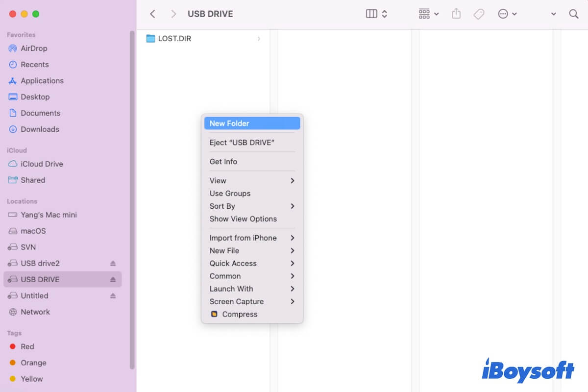Expand the Sort By submenu
This screenshot has height=392, width=588.
pyautogui.click(x=222, y=206)
